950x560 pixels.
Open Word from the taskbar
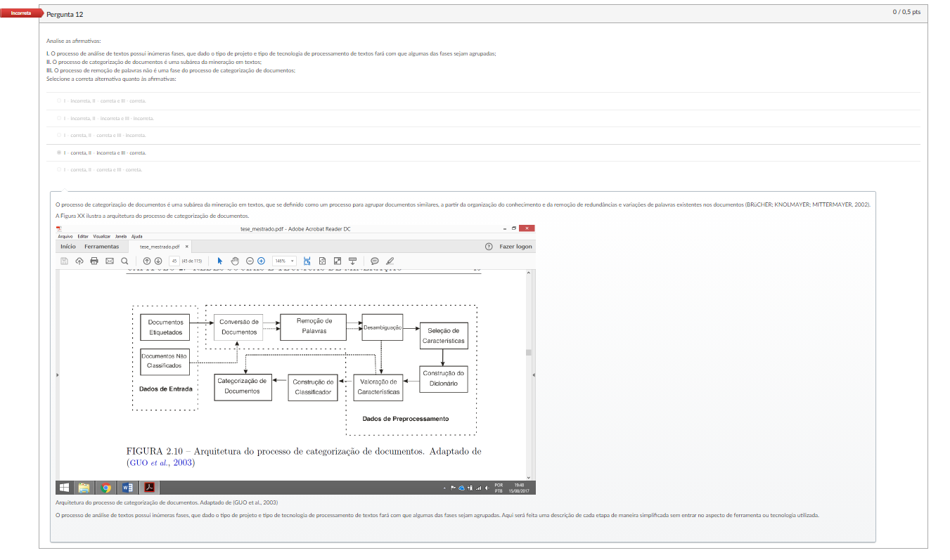(128, 488)
